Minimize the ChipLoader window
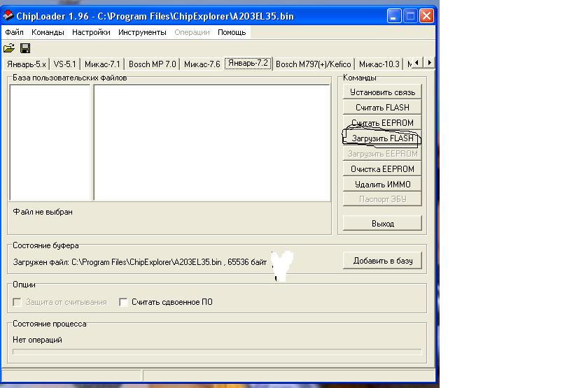The image size is (588, 388). 393,16
